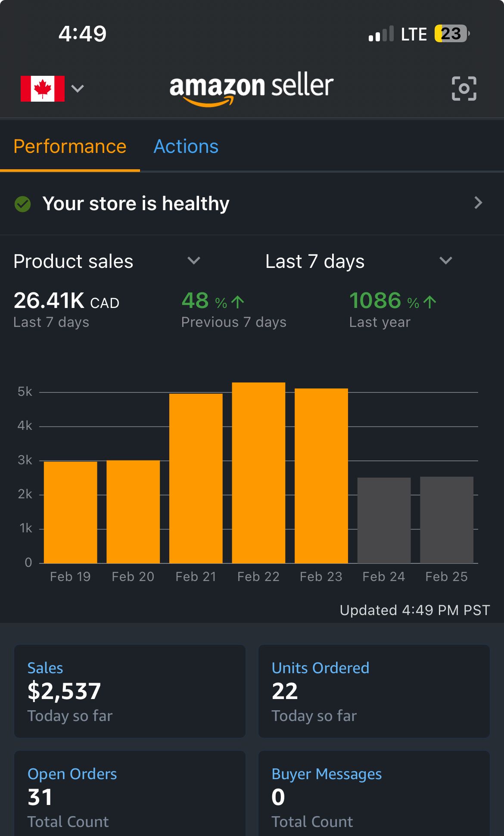The image size is (504, 836).
Task: Switch to the Actions tab
Action: pyautogui.click(x=186, y=146)
